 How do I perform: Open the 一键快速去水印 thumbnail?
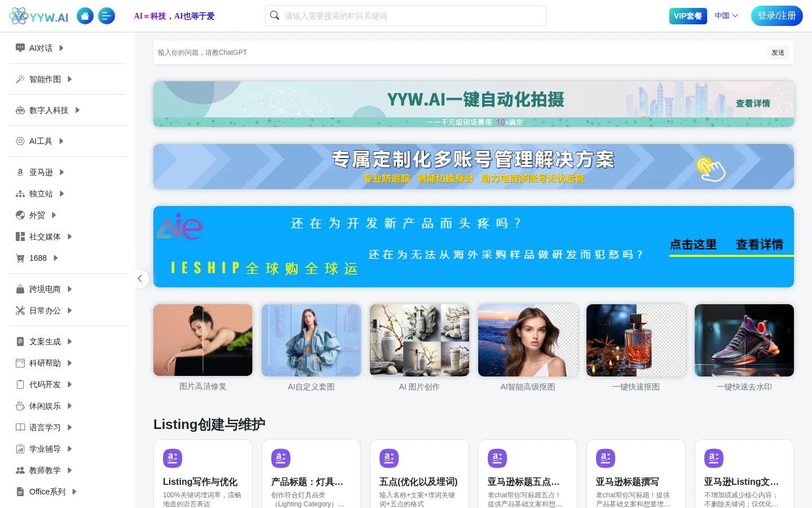coord(744,340)
